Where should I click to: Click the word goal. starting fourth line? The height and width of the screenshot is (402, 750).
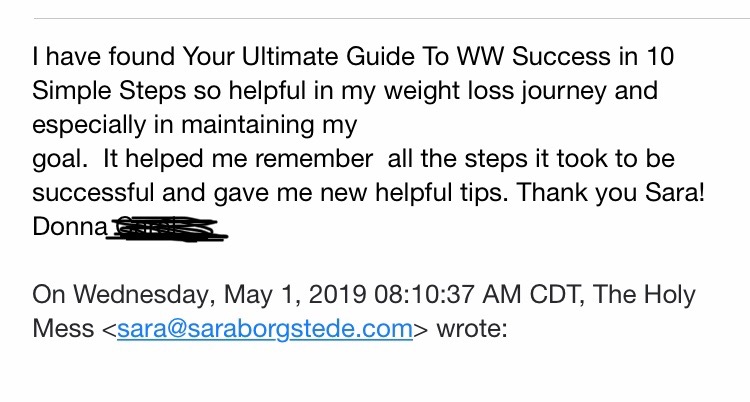[60, 160]
